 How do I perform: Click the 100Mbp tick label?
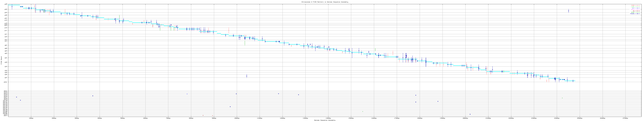tap(236, 118)
